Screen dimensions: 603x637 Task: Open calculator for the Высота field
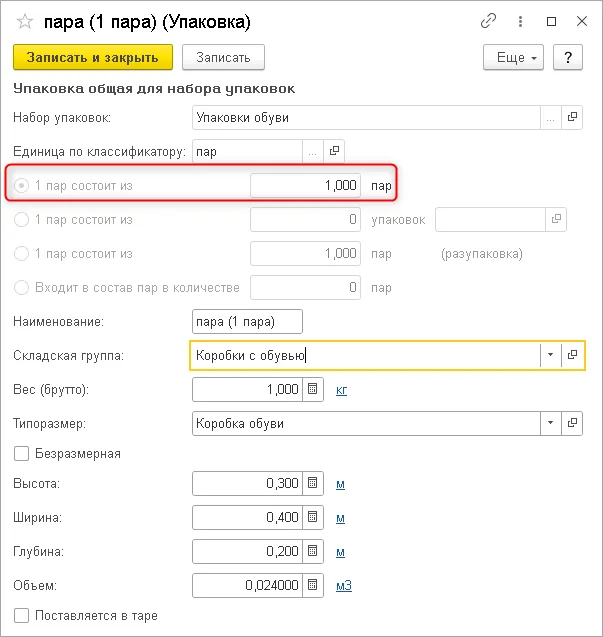click(x=312, y=483)
